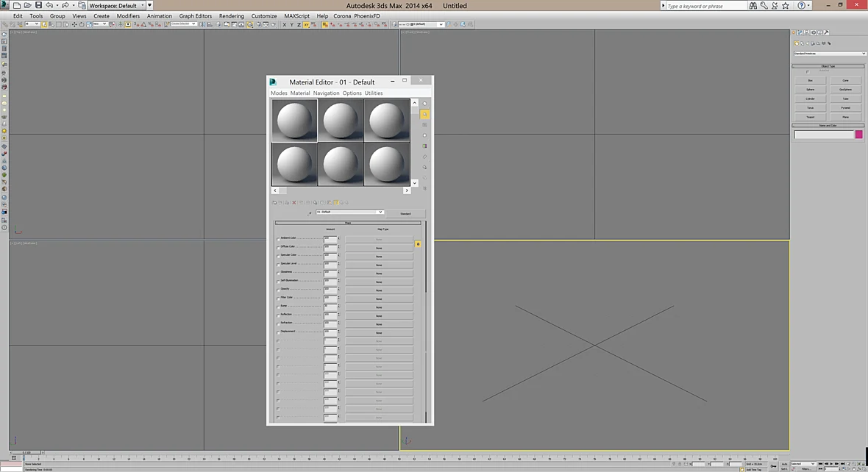Click the Diffuse Color None map button

click(379, 248)
